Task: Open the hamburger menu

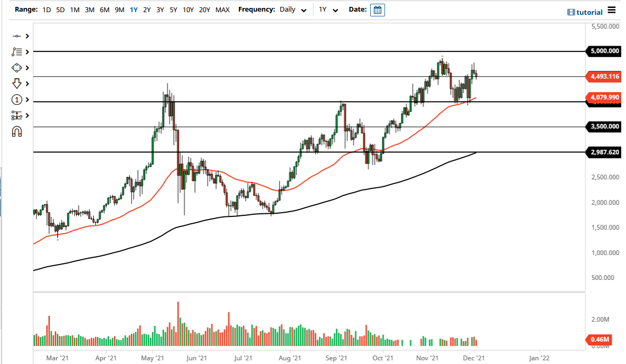Action: point(613,10)
